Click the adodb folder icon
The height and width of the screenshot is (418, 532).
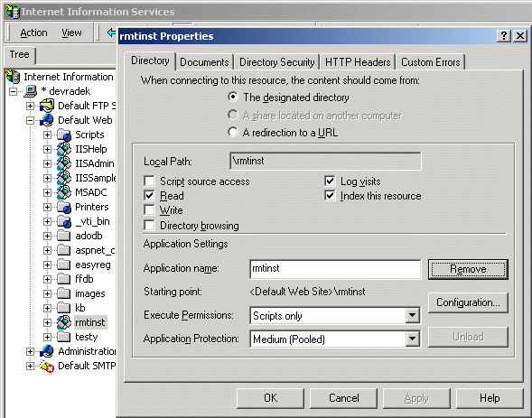[x=64, y=236]
